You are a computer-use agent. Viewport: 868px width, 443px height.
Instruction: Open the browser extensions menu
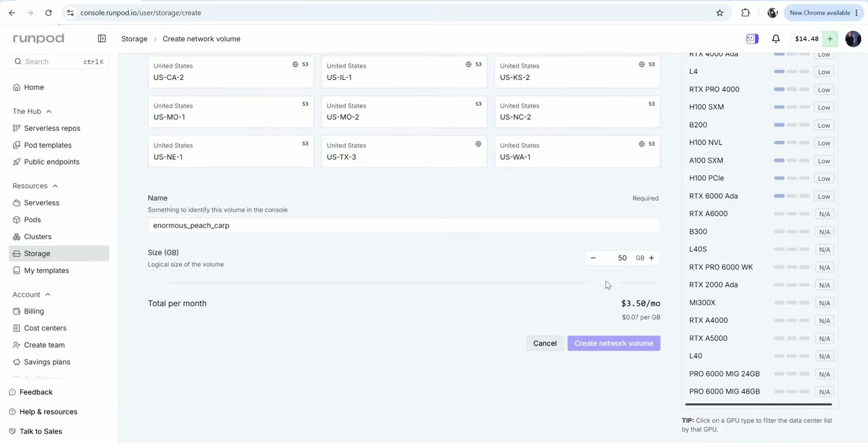745,12
